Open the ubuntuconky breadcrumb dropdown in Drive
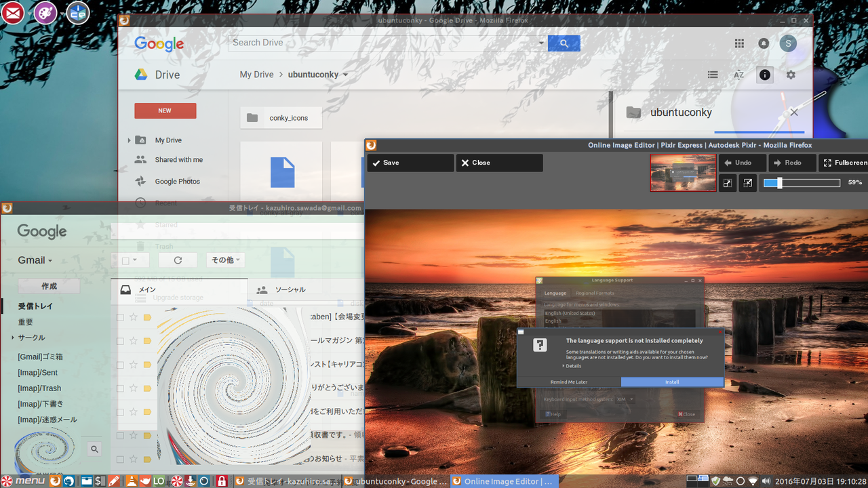Viewport: 868px width, 488px height. tap(345, 75)
